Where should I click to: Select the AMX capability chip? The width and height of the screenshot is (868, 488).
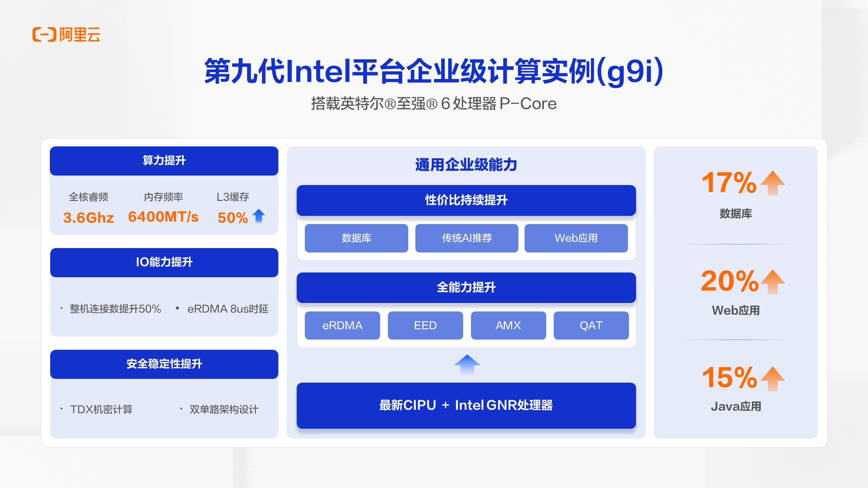[508, 326]
